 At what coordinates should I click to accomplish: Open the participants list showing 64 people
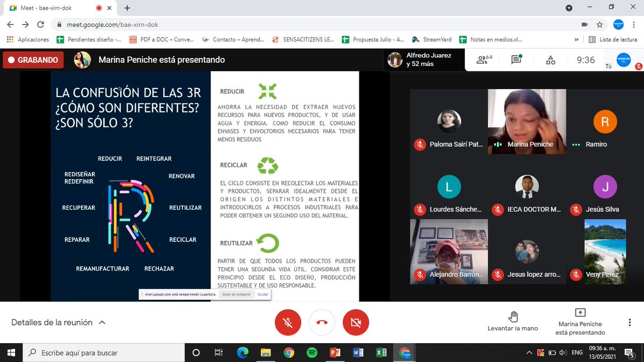coord(482,60)
